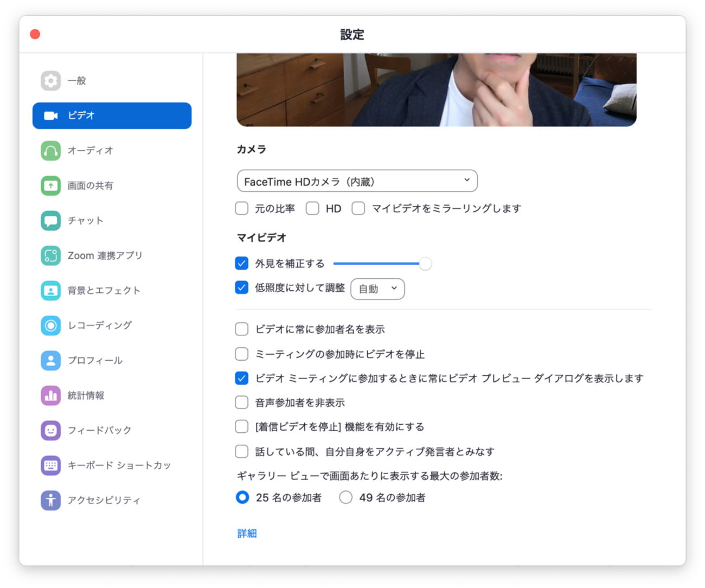Check 音声参加者を非表示
The width and height of the screenshot is (705, 588).
242,402
